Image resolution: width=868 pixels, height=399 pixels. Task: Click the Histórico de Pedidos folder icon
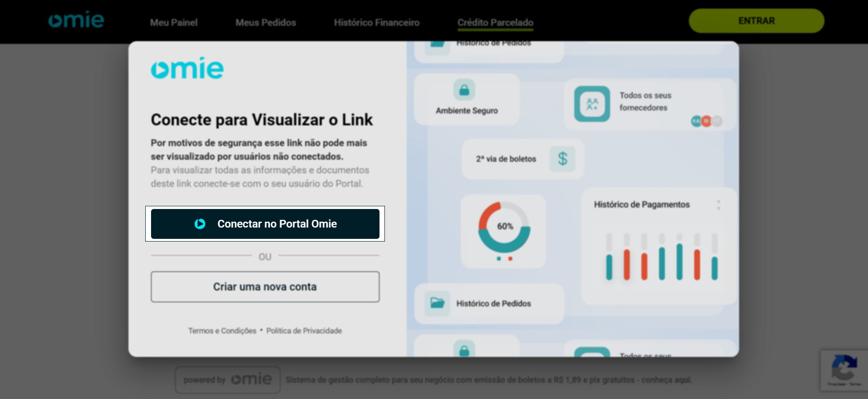[437, 303]
